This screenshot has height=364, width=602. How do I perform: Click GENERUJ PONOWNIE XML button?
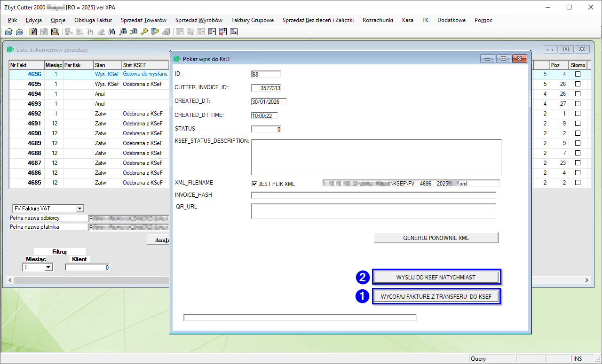[x=436, y=238]
